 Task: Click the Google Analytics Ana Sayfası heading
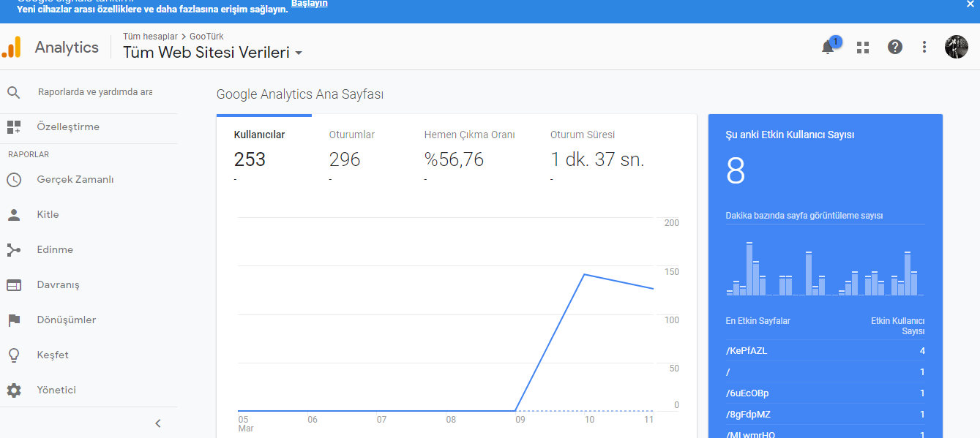(x=300, y=94)
